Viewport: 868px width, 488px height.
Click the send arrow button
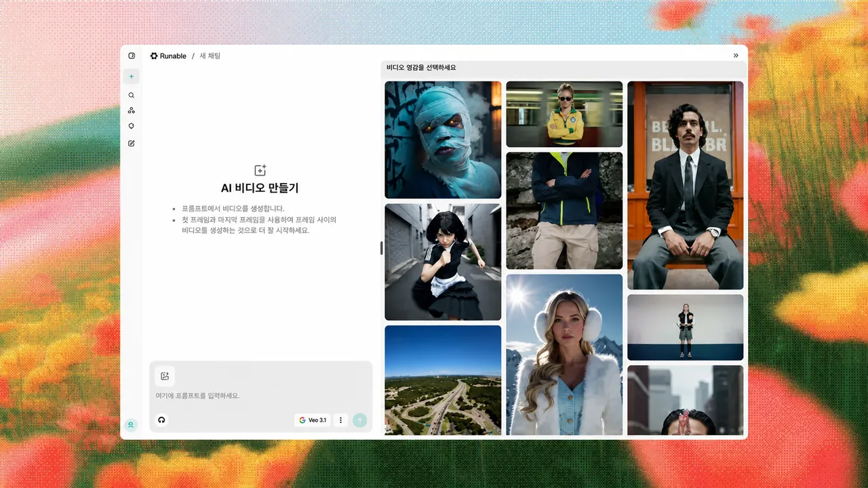pos(360,420)
